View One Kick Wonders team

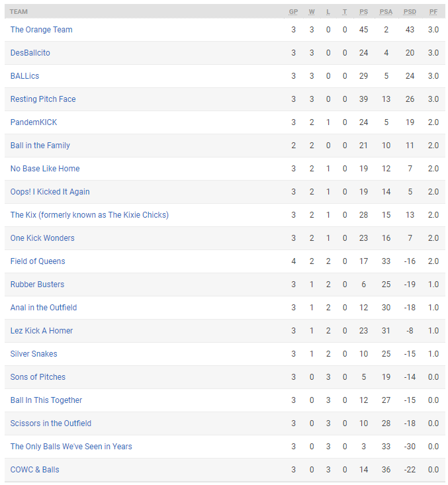[42, 238]
